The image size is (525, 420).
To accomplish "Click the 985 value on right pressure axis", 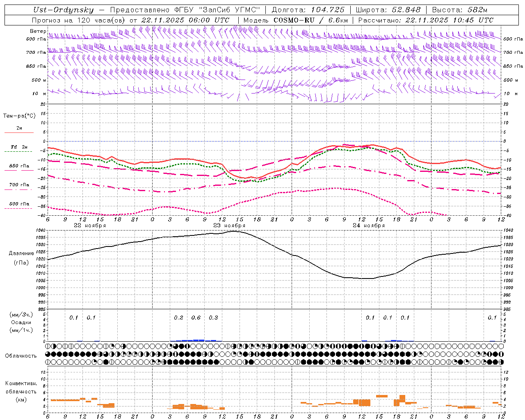I will point(507,309).
